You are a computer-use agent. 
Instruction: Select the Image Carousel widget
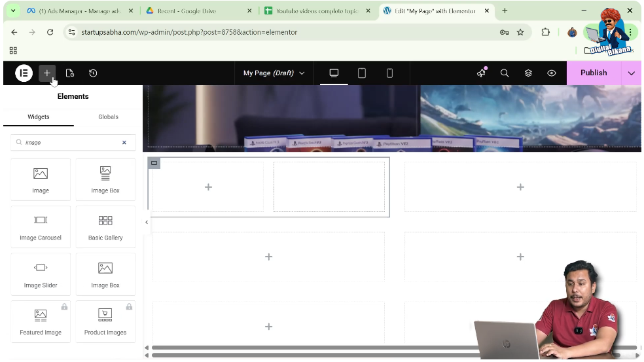point(41,226)
